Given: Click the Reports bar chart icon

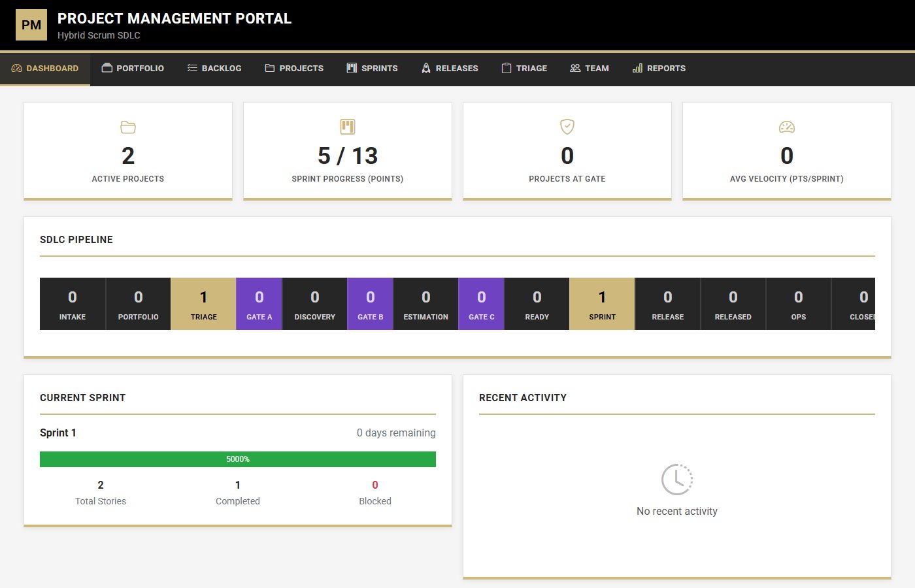Looking at the screenshot, I should [x=637, y=68].
